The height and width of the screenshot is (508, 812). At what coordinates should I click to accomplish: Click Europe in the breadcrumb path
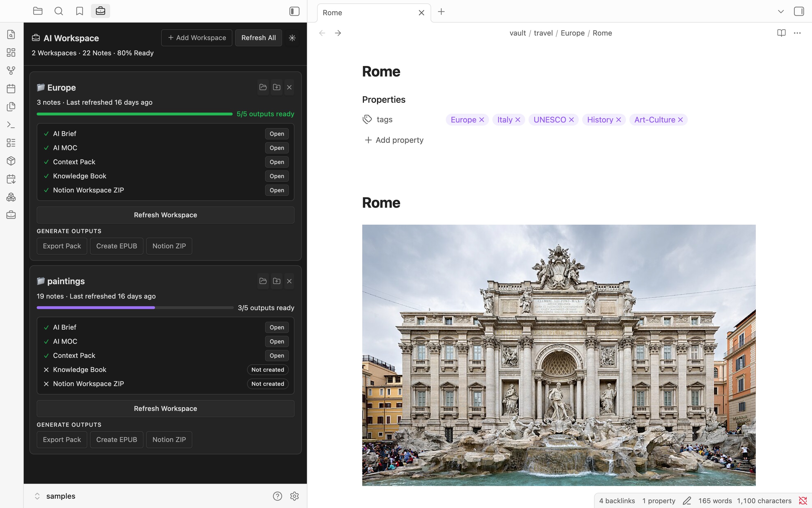pyautogui.click(x=573, y=33)
